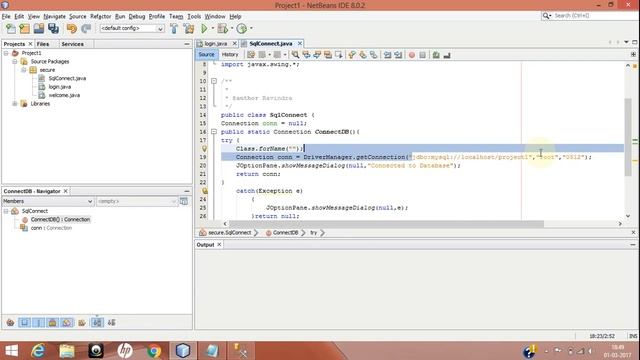Switch to the History view button
This screenshot has height=360, width=640.
coord(230,54)
